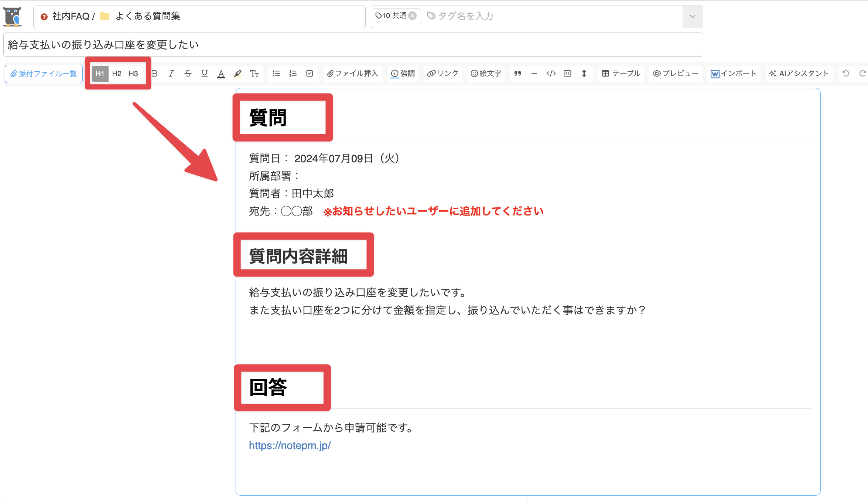
Task: Apply italic formatting
Action: (x=171, y=74)
